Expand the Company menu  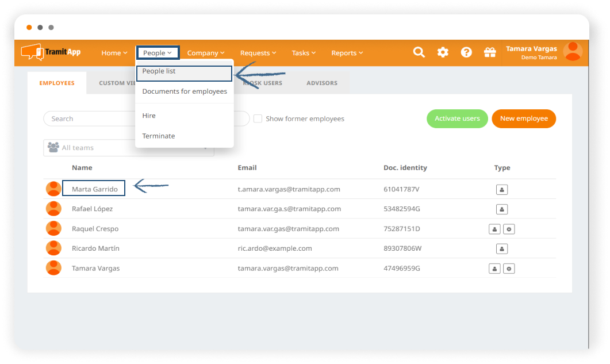click(x=206, y=53)
